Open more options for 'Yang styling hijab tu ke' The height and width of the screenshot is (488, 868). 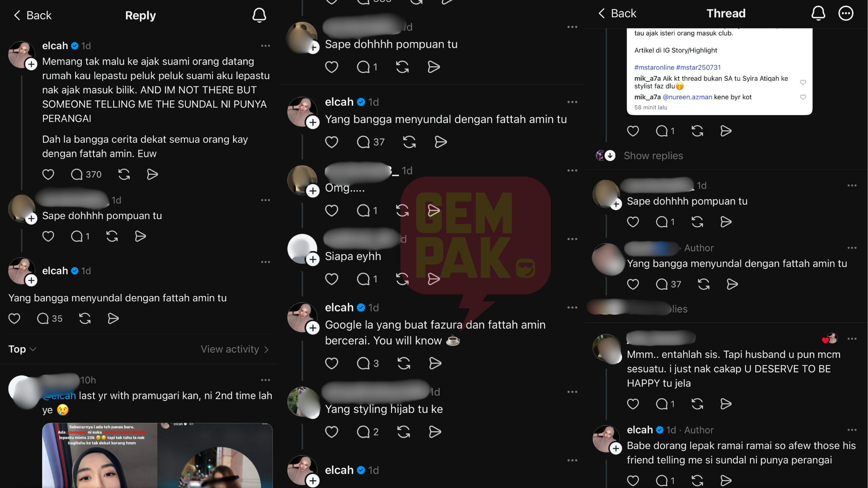(572, 392)
